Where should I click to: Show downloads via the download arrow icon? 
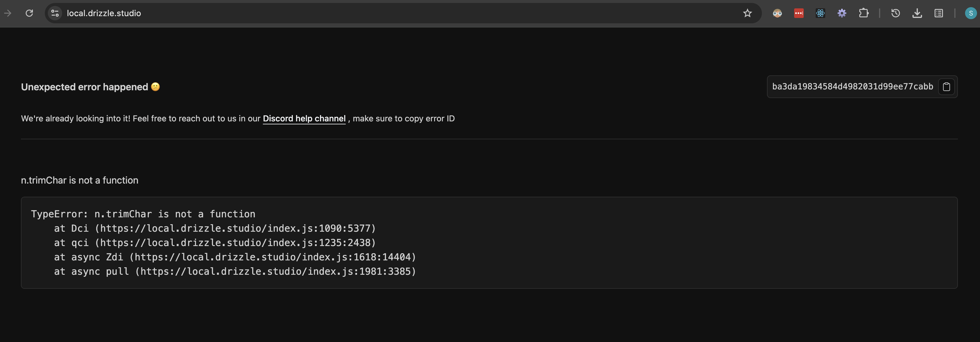pyautogui.click(x=917, y=13)
